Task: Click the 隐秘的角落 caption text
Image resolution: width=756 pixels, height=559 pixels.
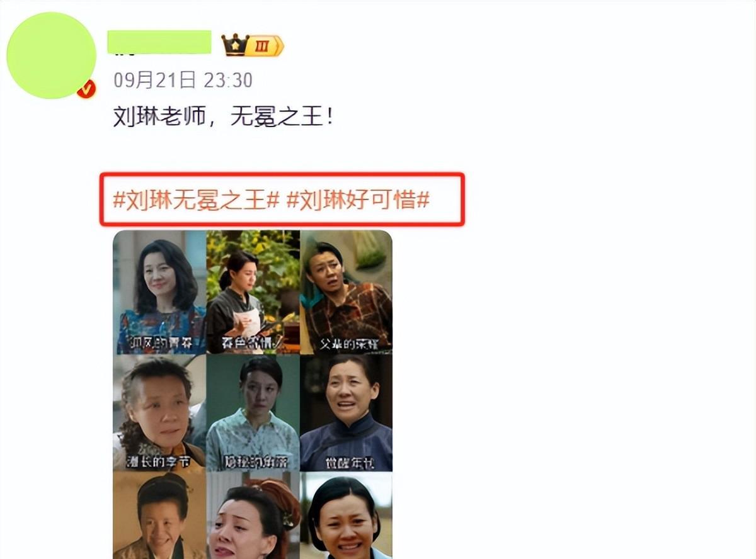Action: tap(253, 461)
